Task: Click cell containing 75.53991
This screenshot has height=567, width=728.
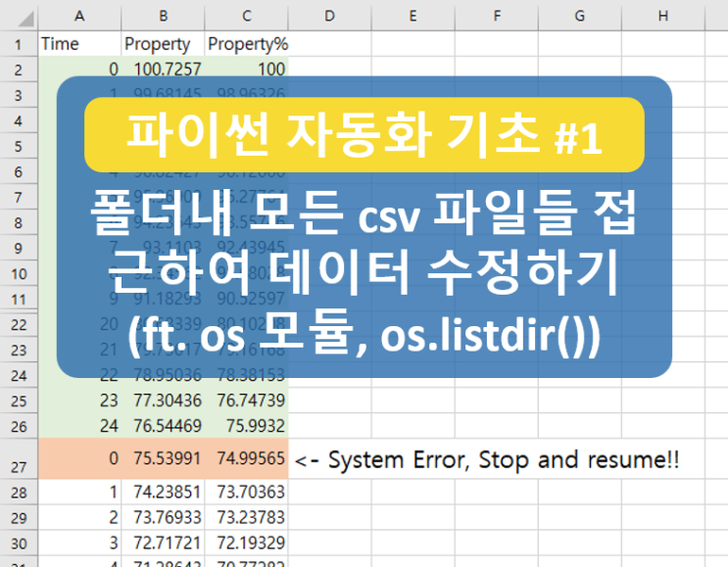Action: pyautogui.click(x=163, y=458)
